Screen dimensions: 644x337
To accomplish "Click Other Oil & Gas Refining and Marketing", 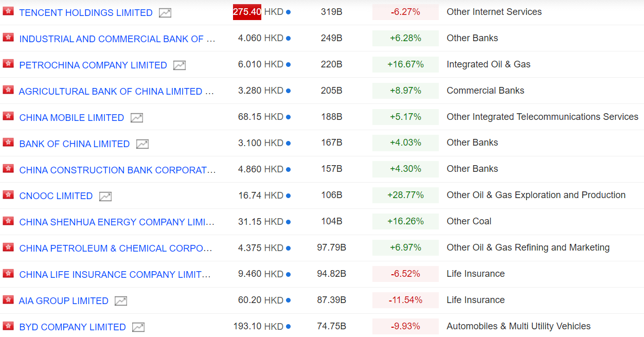I will click(528, 248).
